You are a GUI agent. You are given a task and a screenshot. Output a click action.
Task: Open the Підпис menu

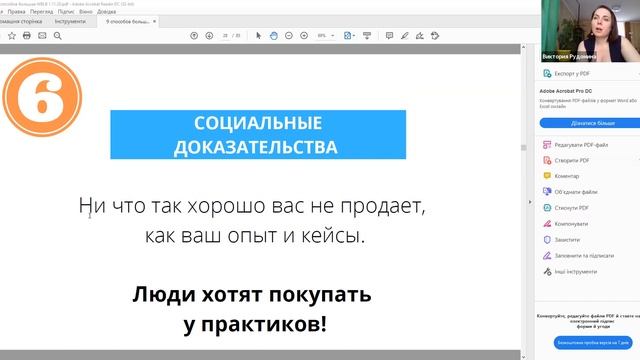point(66,12)
